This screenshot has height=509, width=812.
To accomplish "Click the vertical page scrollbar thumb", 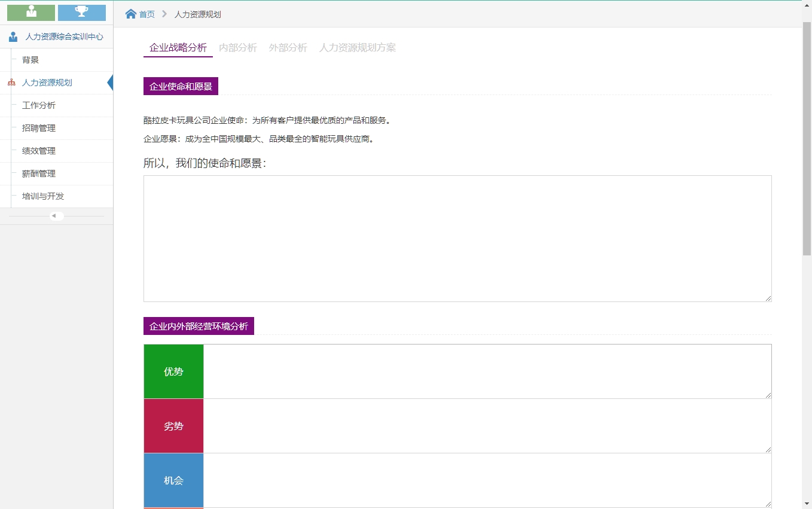I will [x=807, y=138].
